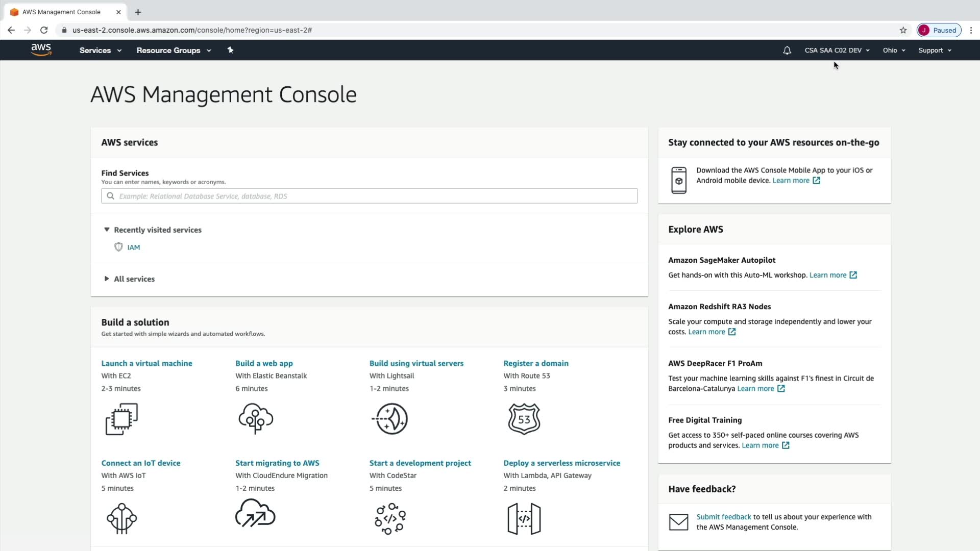Open the IAM recently visited link
Image resolution: width=980 pixels, height=551 pixels.
(x=134, y=247)
